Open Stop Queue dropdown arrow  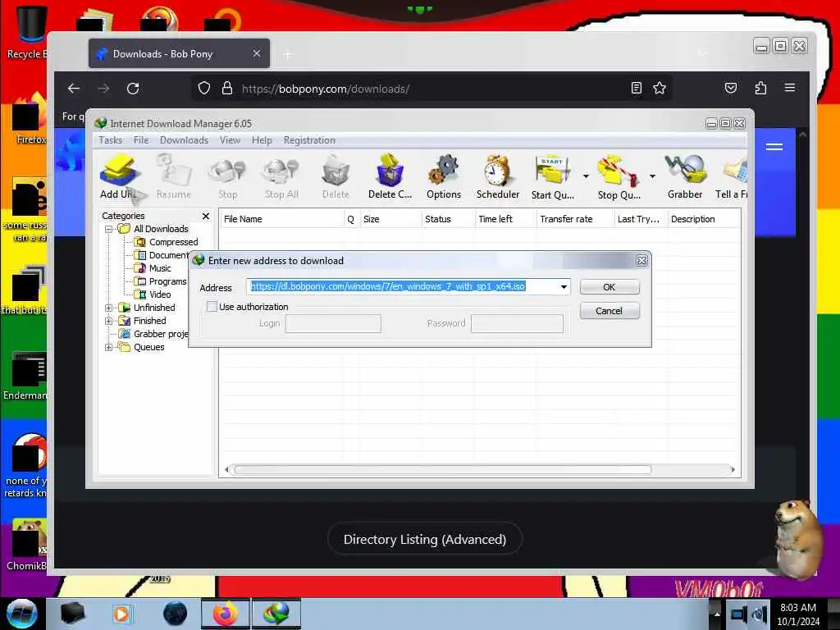click(x=652, y=176)
